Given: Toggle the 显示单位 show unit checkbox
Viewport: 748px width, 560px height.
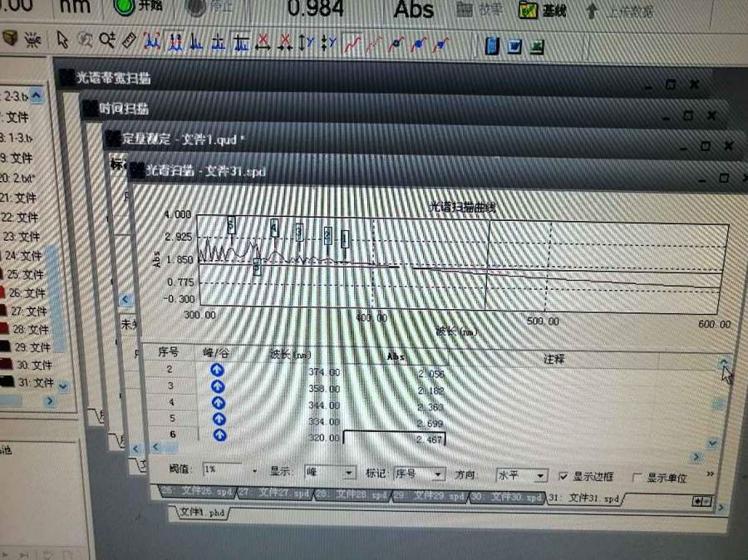Looking at the screenshot, I should [x=637, y=477].
